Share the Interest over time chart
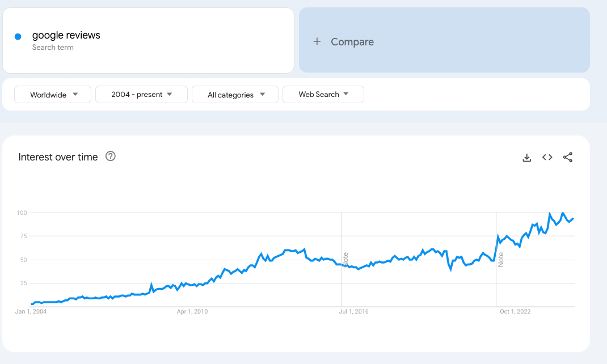607x364 pixels. pos(567,158)
